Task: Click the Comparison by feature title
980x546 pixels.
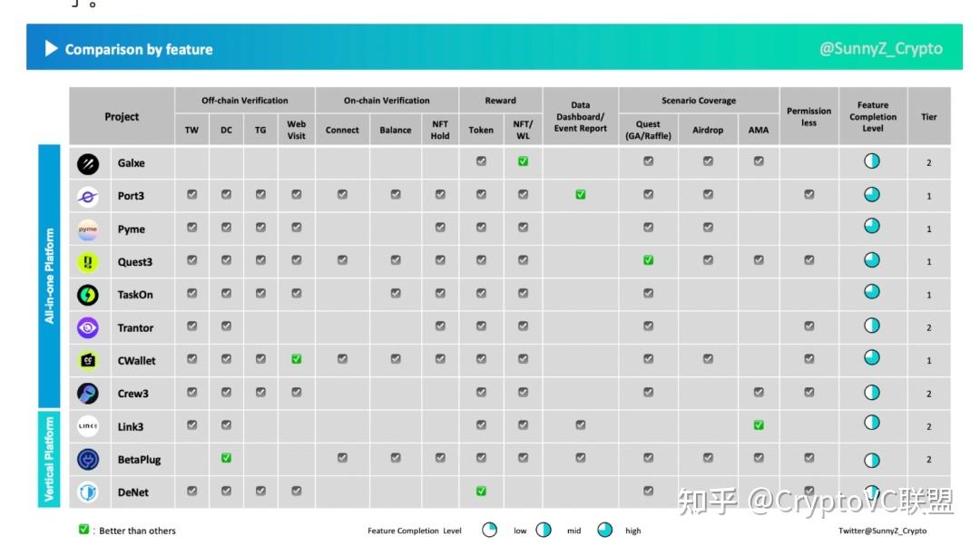Action: pos(139,49)
